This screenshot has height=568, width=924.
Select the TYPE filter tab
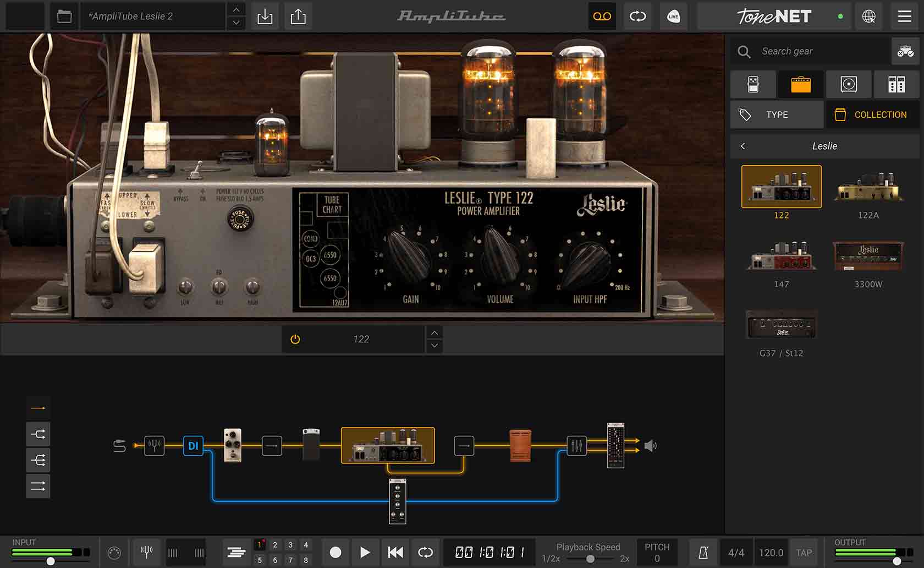777,114
